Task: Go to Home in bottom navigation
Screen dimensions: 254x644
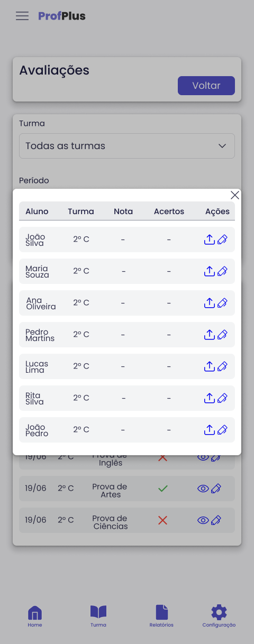Action: click(x=35, y=617)
